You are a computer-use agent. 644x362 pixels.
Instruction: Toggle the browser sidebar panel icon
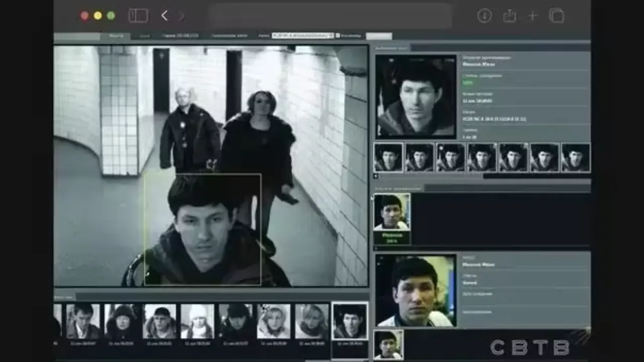pos(138,16)
